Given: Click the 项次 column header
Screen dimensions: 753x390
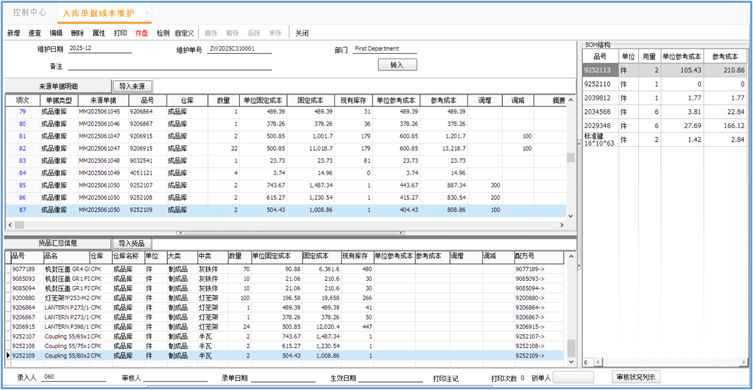Looking at the screenshot, I should [22, 101].
